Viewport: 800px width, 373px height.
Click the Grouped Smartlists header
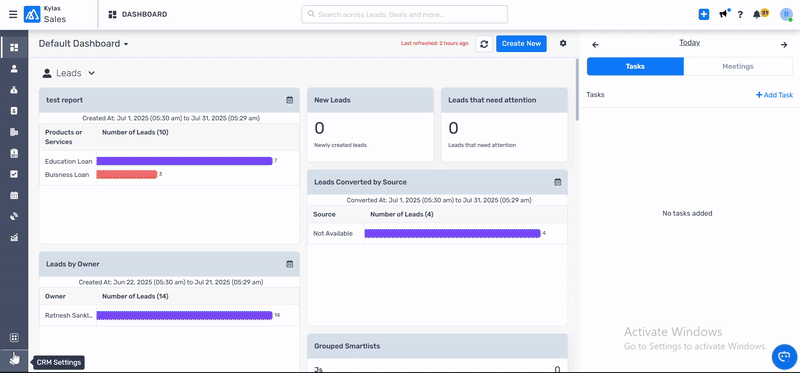pos(437,346)
